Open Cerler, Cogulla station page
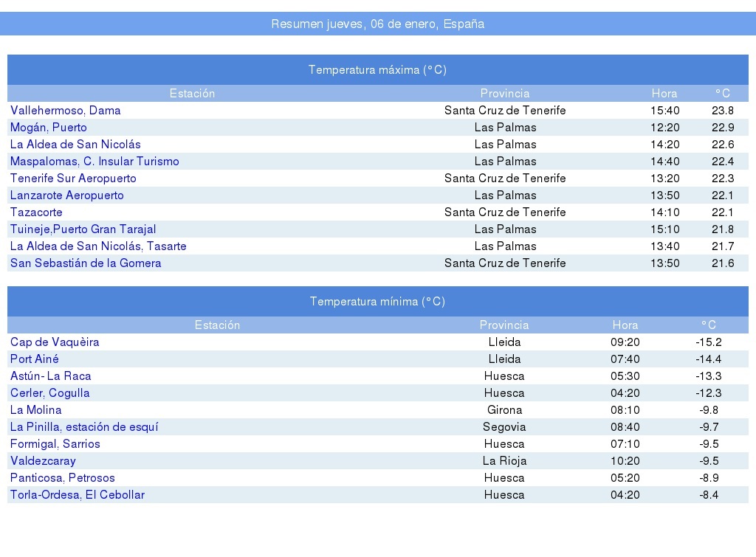Image resolution: width=756 pixels, height=557 pixels. (x=49, y=393)
